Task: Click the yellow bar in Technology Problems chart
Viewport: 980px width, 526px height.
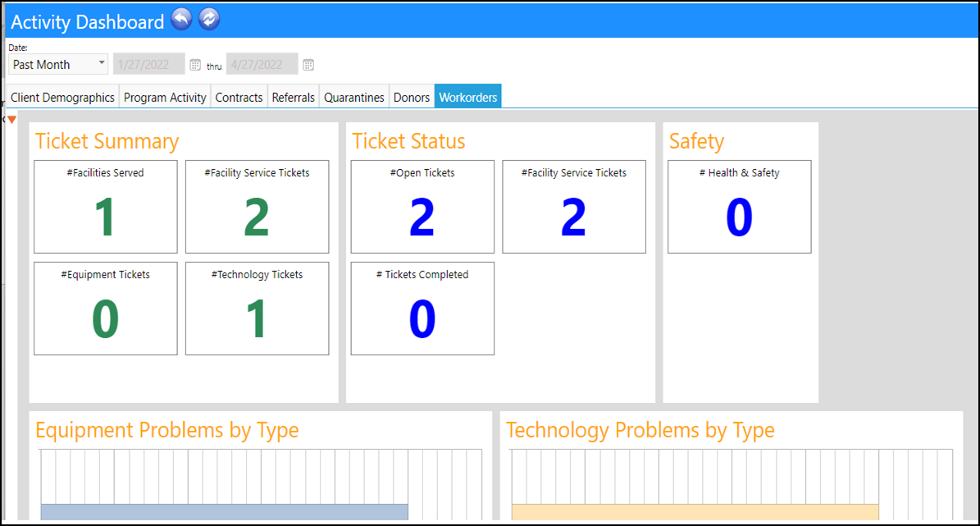Action: click(695, 512)
